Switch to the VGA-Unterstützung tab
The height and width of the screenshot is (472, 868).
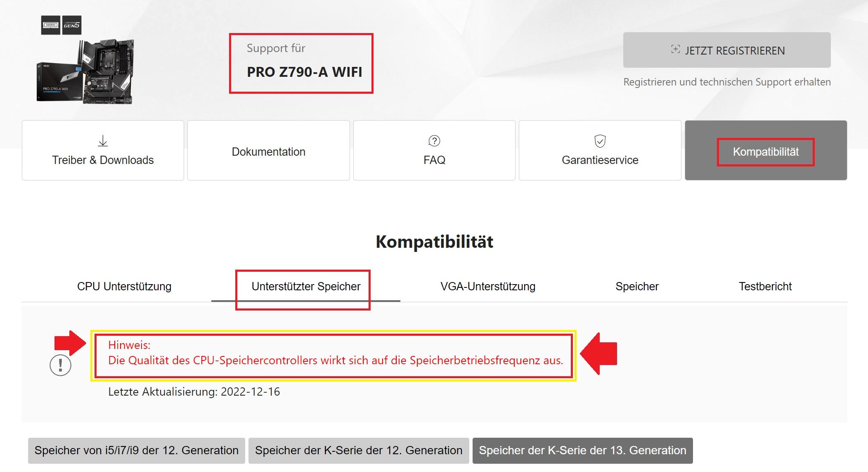click(x=488, y=286)
